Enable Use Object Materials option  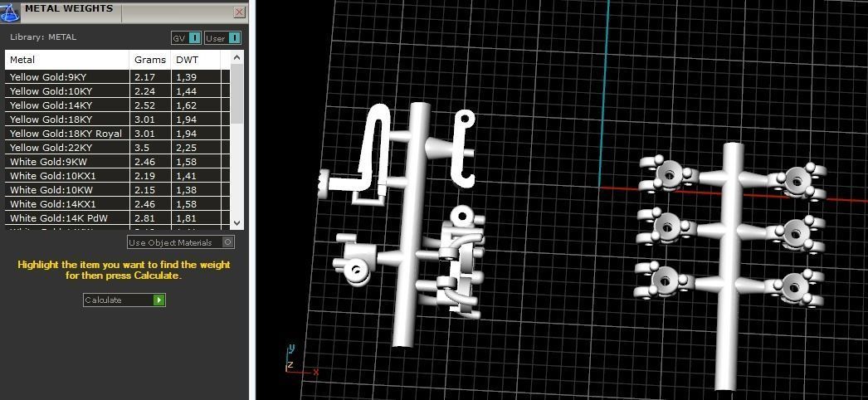(x=180, y=242)
